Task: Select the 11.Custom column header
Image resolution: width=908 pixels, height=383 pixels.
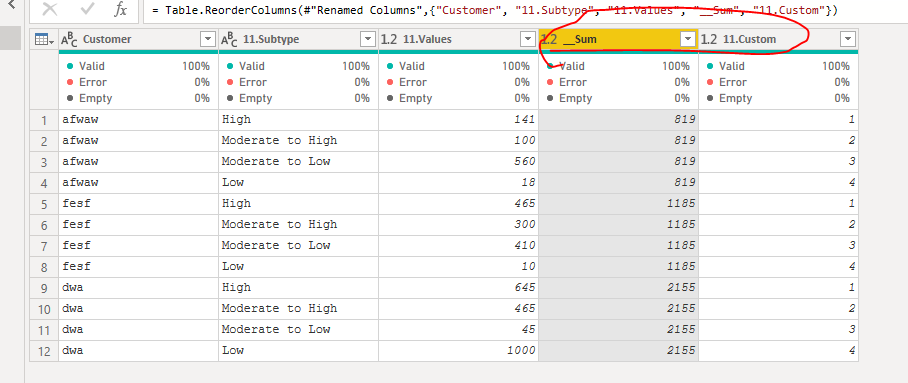Action: coord(778,39)
